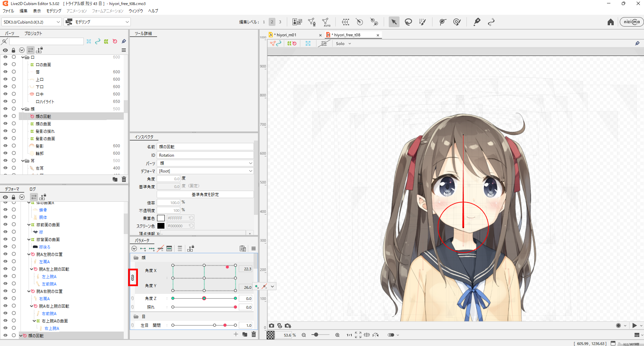The width and height of the screenshot is (644, 346).
Task: Click the parts search input field
Action: click(46, 41)
